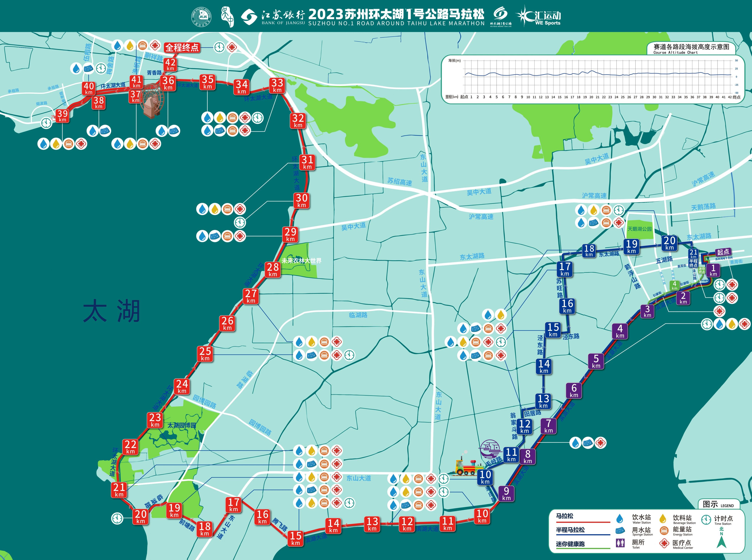Click the blue 半程马拉松 line sample in legend

point(583,535)
